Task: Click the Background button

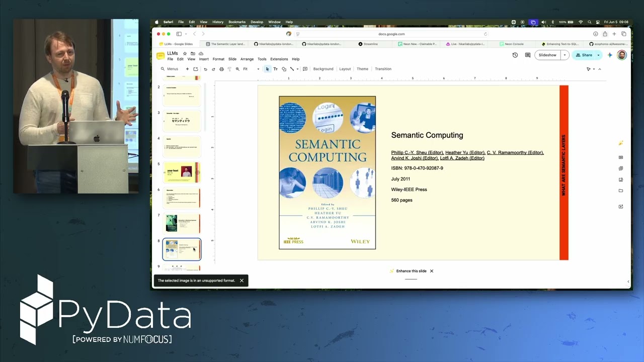Action: coord(323,69)
